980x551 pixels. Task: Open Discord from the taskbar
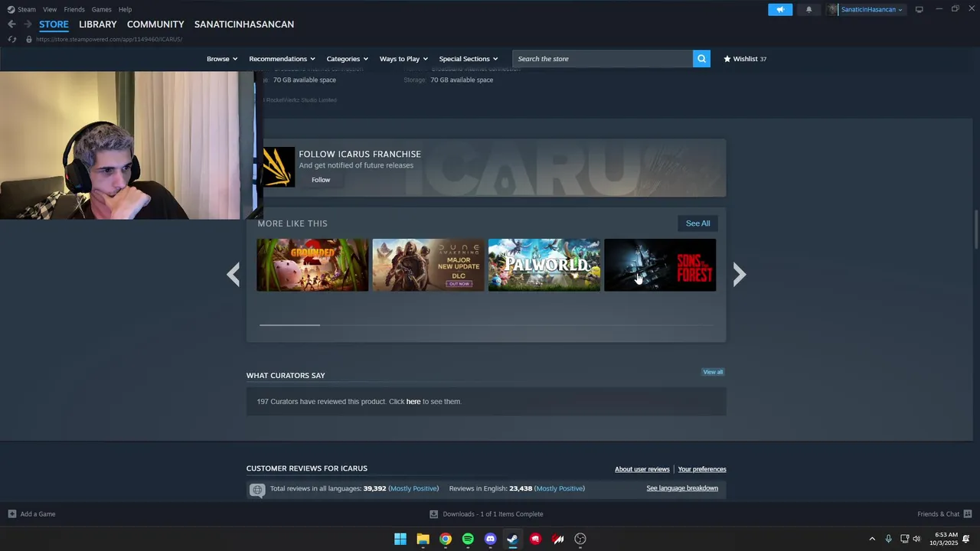(x=491, y=539)
